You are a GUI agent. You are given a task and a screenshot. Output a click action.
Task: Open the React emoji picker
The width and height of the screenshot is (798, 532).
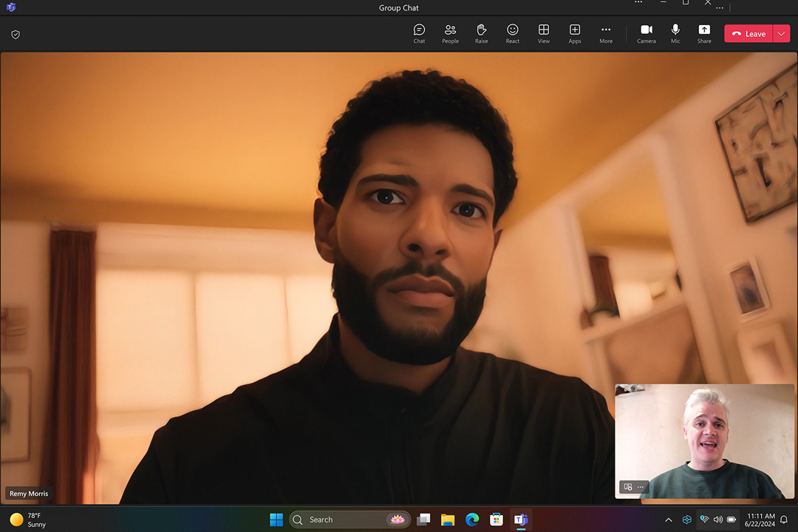coord(512,33)
